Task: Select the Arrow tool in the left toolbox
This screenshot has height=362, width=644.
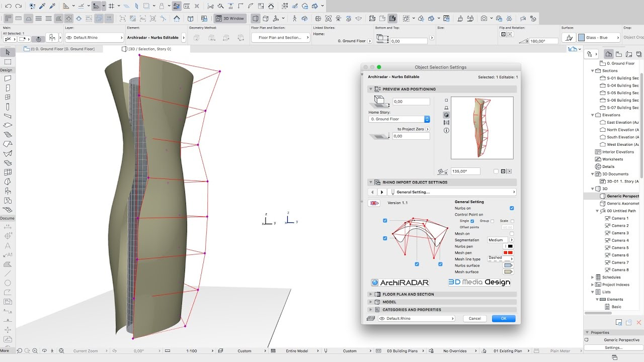Action: (8, 52)
